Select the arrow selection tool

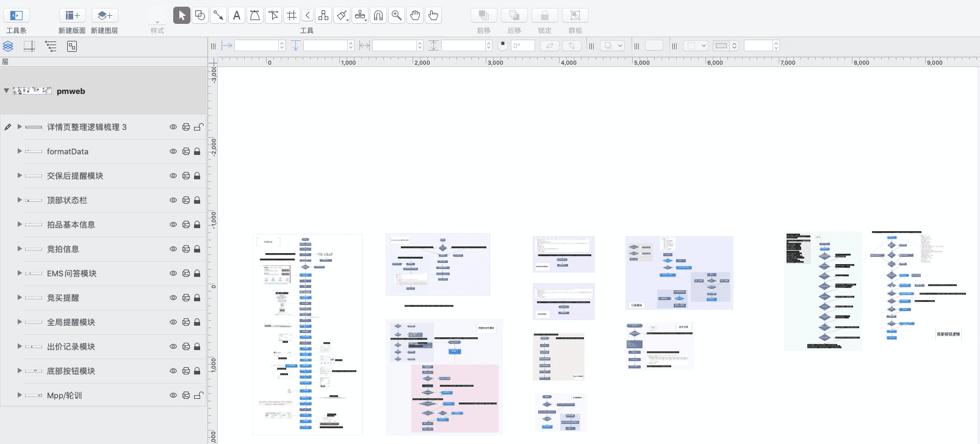pos(182,15)
